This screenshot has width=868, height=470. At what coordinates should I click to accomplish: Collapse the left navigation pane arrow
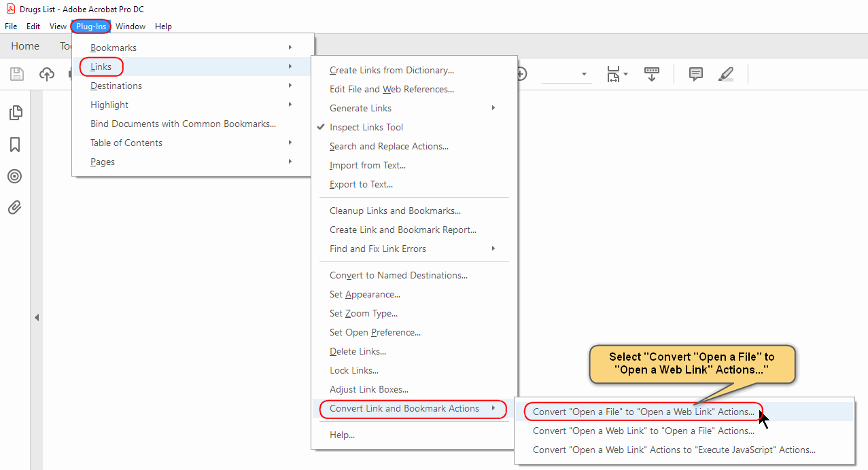coord(37,317)
